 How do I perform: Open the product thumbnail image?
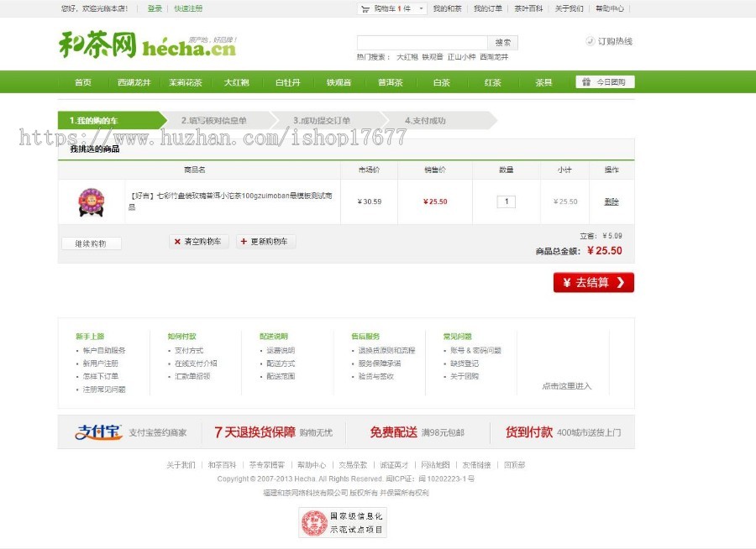[x=91, y=202]
